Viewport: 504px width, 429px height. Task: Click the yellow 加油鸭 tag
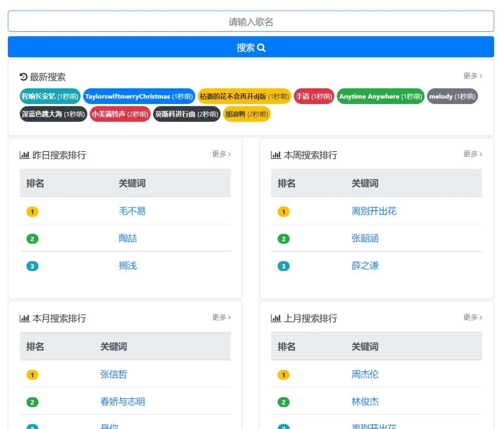[246, 114]
